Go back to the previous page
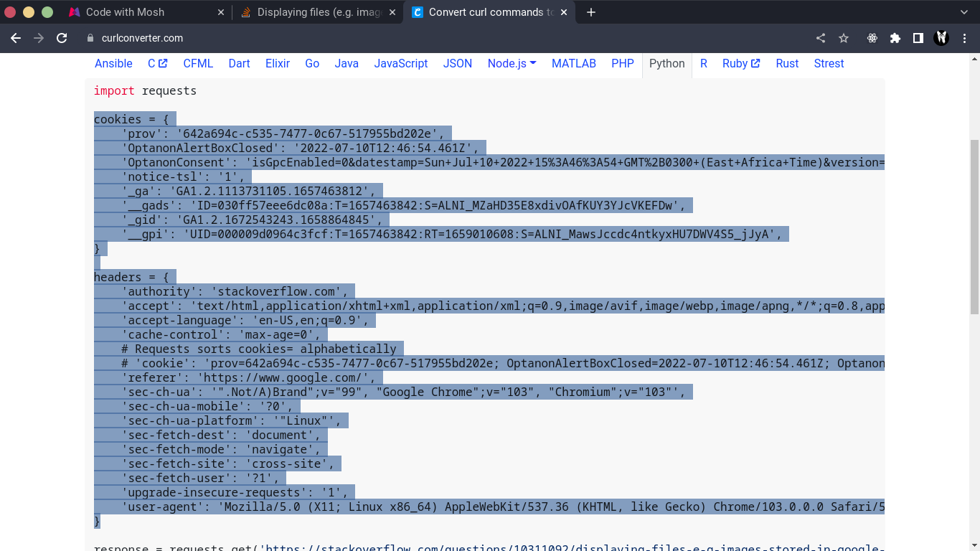The image size is (980, 551). click(16, 38)
